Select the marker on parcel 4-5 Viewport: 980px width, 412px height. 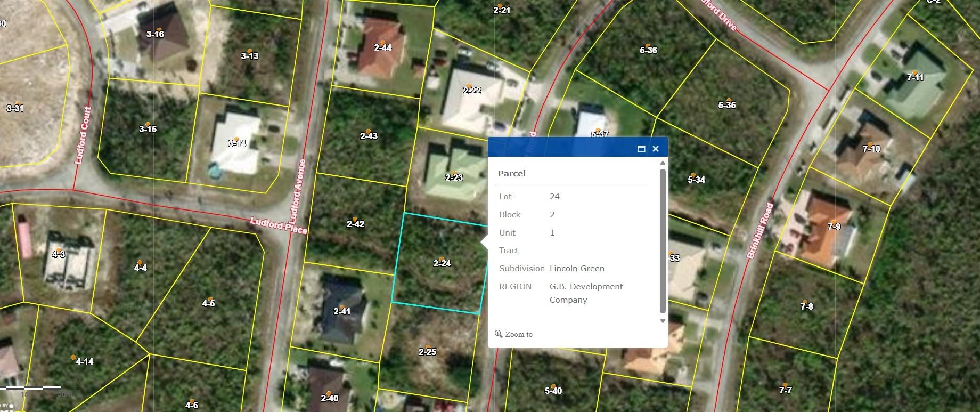click(x=210, y=299)
